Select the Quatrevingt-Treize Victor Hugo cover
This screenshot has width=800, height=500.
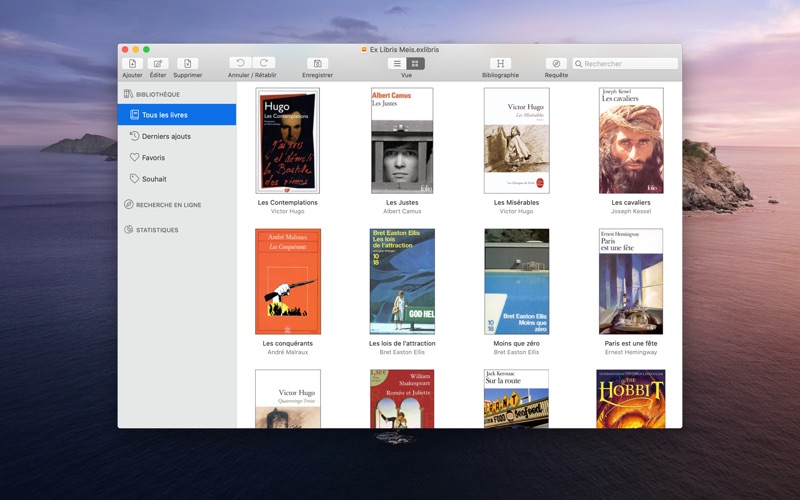pos(288,398)
